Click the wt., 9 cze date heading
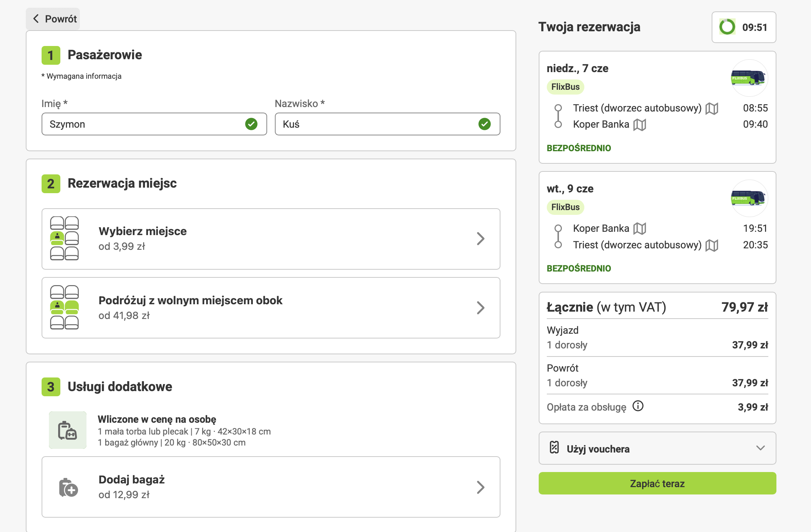The width and height of the screenshot is (811, 532). [570, 189]
